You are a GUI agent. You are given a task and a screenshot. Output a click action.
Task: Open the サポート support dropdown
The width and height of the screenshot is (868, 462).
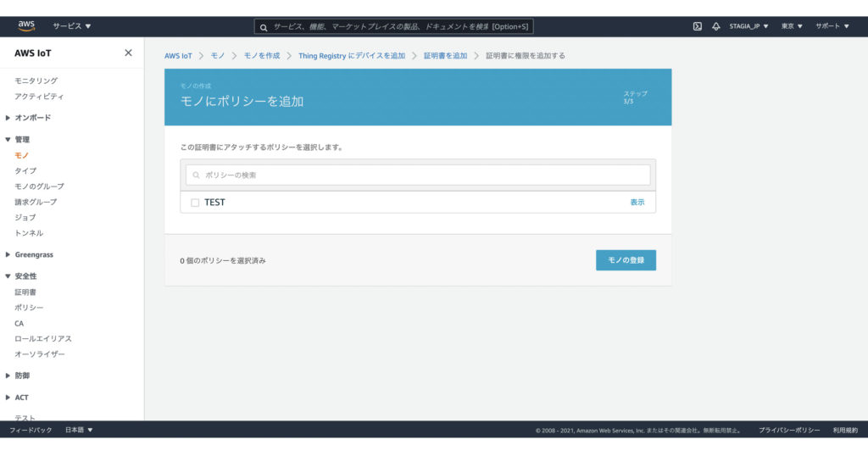pos(832,26)
